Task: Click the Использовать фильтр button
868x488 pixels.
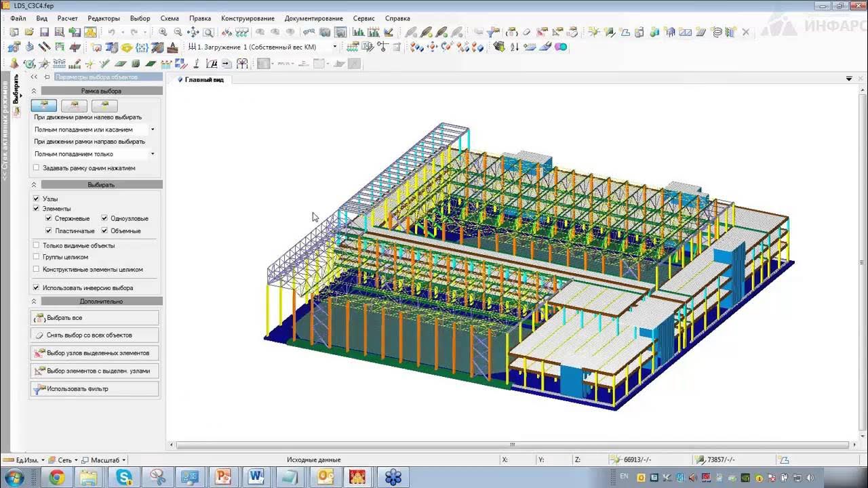Action: coord(95,388)
